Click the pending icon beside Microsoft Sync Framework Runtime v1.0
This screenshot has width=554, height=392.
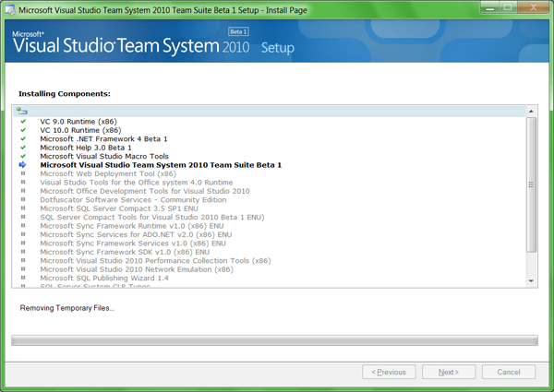pos(23,226)
